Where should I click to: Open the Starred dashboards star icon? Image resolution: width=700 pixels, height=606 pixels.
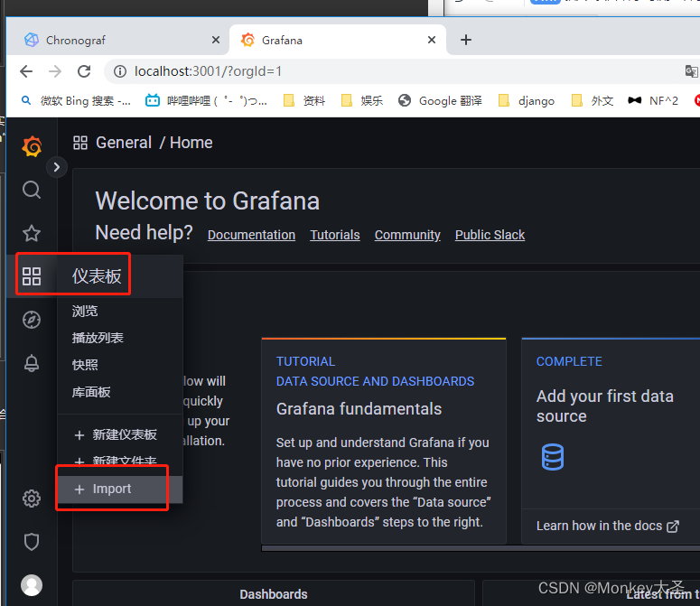click(32, 233)
